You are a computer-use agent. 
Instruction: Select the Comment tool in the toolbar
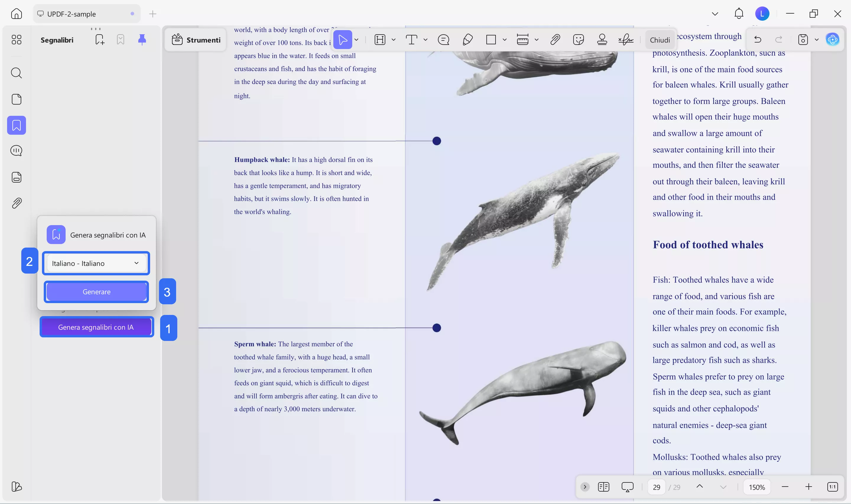[x=444, y=40]
